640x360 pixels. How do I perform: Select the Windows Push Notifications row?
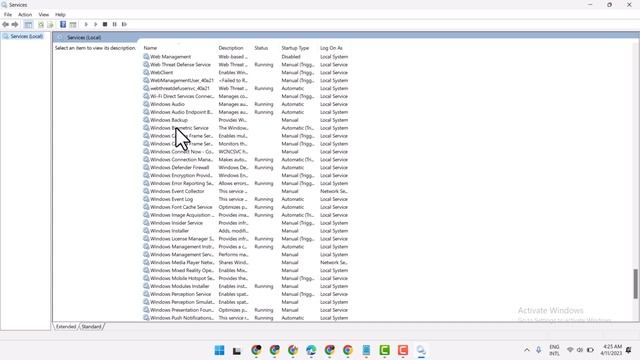point(246,318)
